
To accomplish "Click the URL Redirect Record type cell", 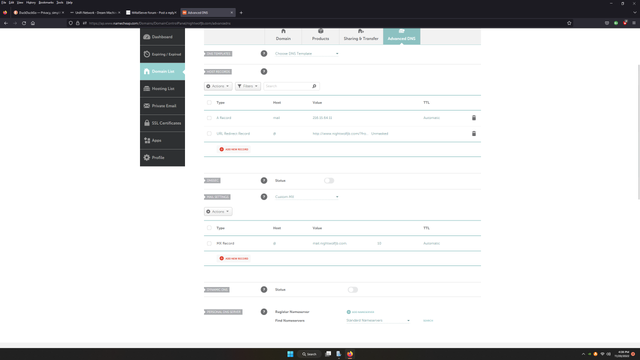I will (233, 133).
